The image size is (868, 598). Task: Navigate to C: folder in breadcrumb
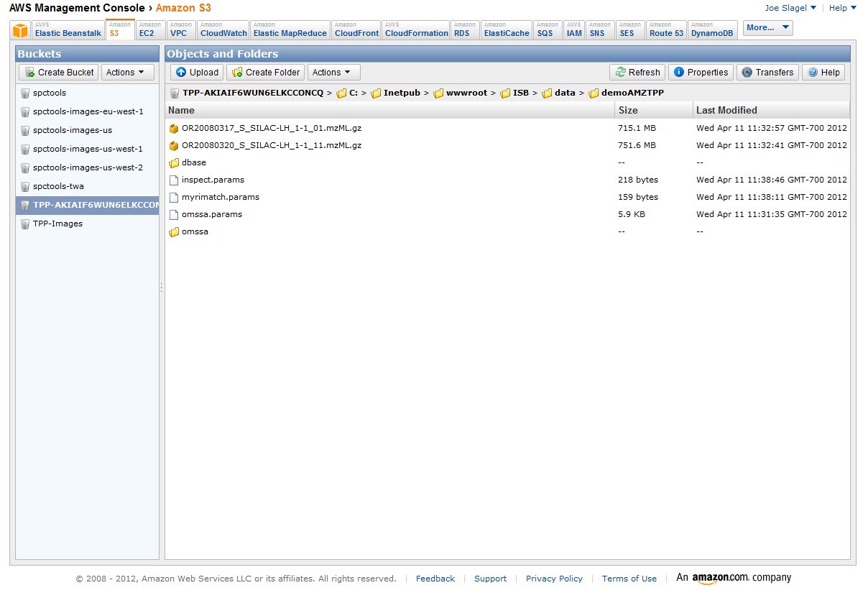click(354, 93)
